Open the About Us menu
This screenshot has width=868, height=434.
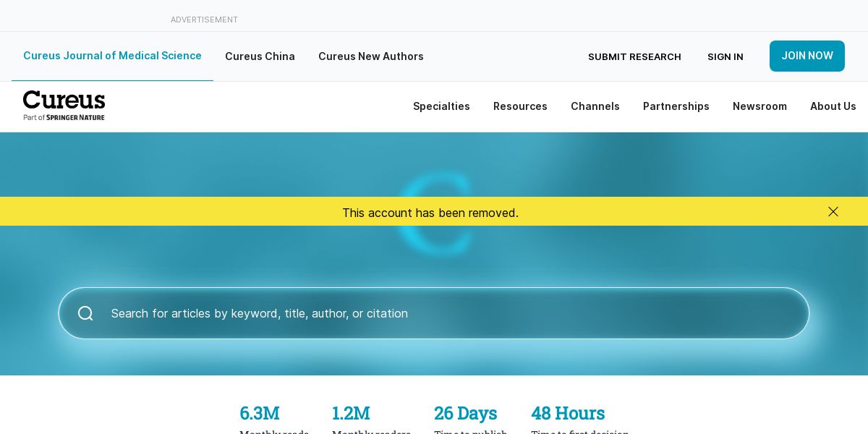pyautogui.click(x=833, y=106)
